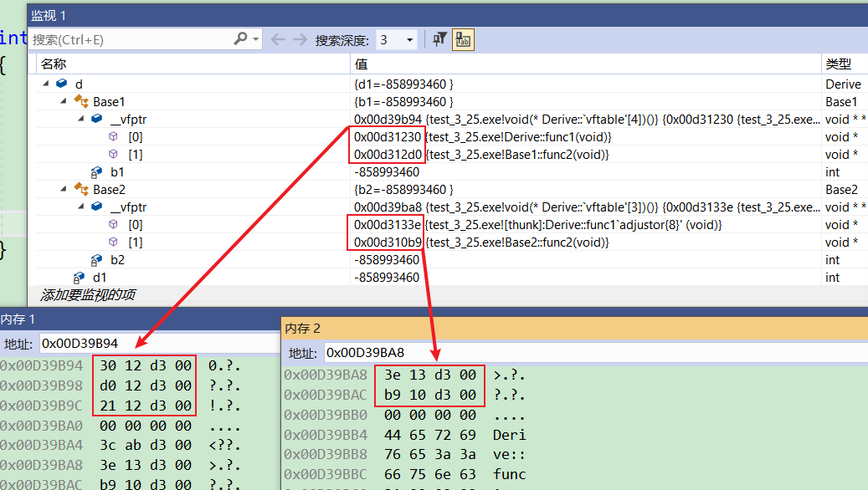868x490 pixels.
Task: Click the field icon beside b1
Action: tap(98, 171)
